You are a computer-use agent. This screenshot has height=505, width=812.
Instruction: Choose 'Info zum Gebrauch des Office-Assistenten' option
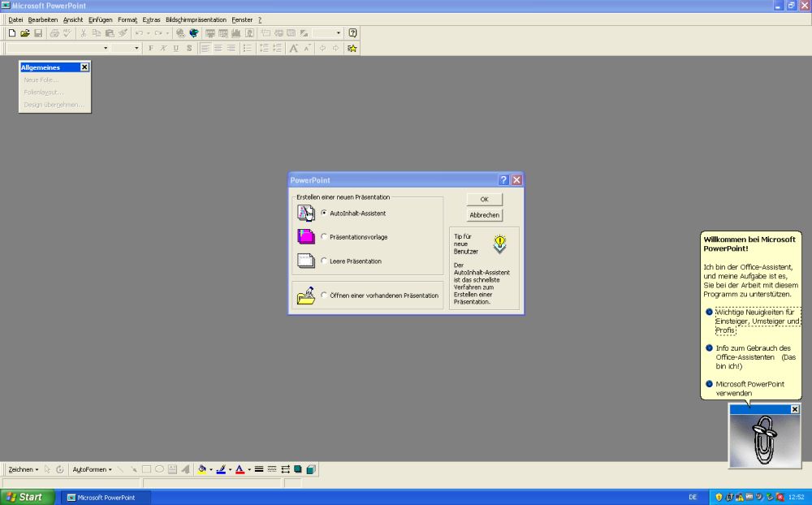755,357
